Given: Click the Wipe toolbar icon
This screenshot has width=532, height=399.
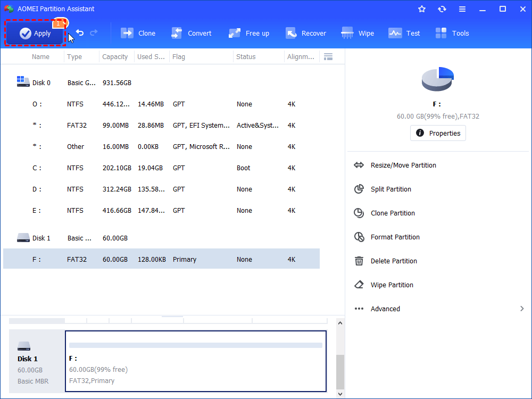Looking at the screenshot, I should tap(358, 34).
